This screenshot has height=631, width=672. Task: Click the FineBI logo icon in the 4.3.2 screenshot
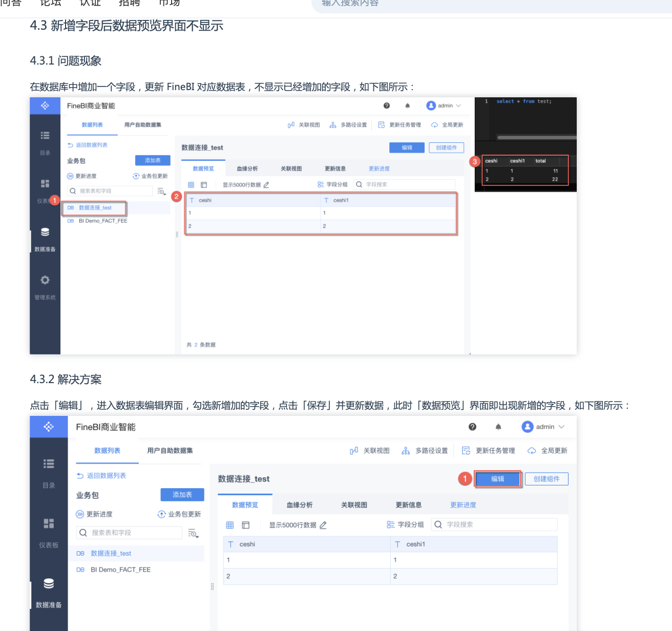click(x=49, y=427)
